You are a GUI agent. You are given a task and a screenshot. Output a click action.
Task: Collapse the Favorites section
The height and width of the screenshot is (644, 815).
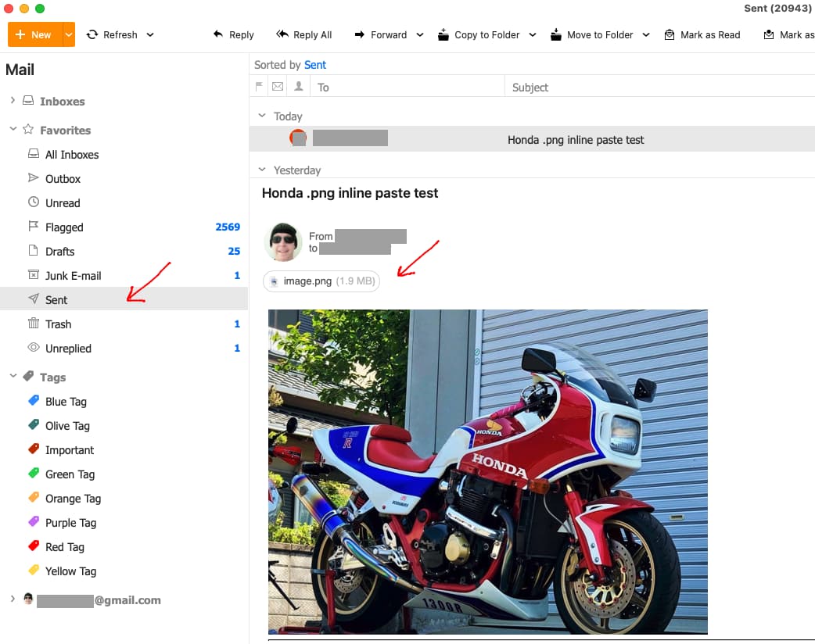pyautogui.click(x=13, y=129)
